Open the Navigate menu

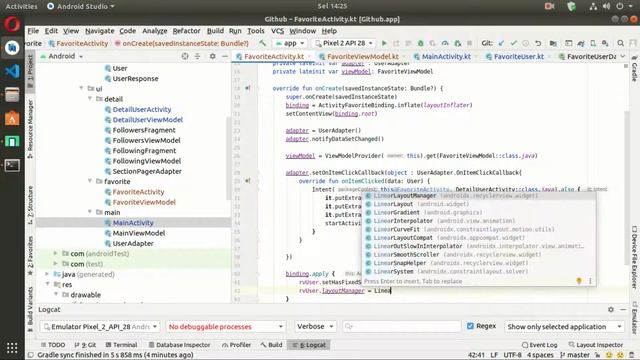pos(100,31)
